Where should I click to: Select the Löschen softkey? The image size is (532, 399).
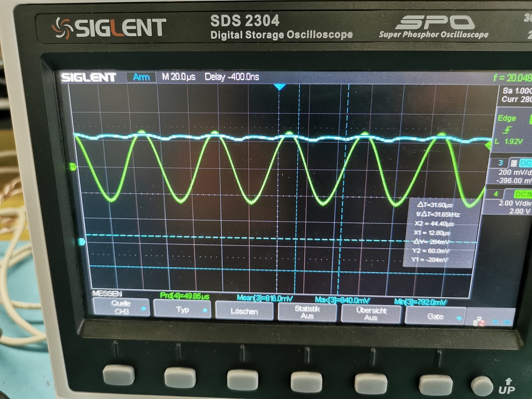point(244,311)
